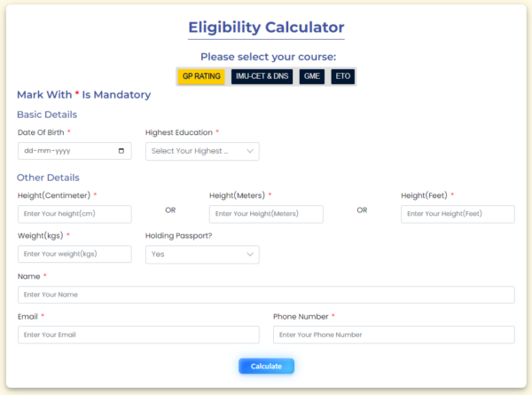
Task: Open the Holding Passport dropdown
Action: point(202,254)
